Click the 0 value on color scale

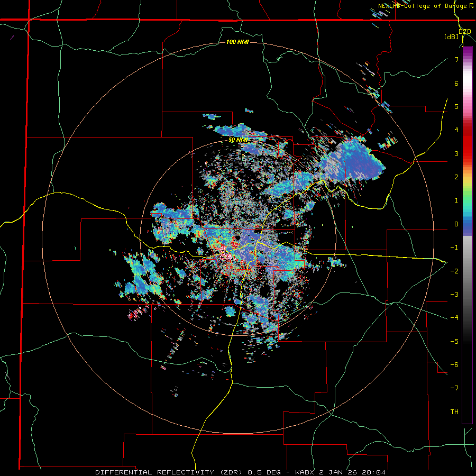tap(456, 224)
